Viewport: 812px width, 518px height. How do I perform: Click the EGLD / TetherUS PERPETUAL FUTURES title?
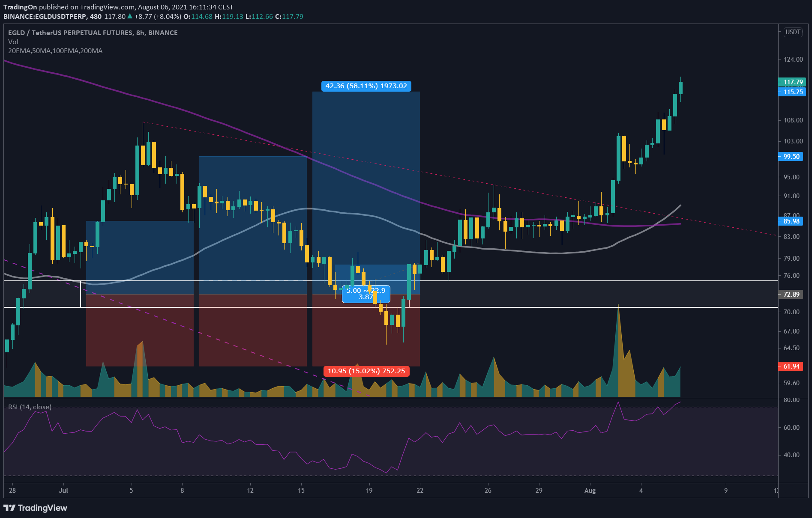(x=93, y=33)
